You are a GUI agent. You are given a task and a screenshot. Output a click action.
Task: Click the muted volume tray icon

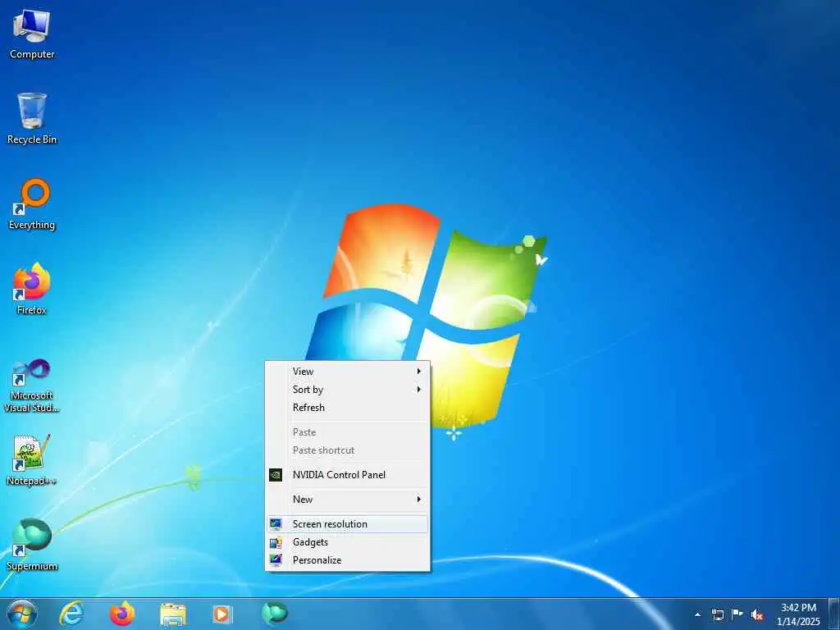(x=757, y=614)
